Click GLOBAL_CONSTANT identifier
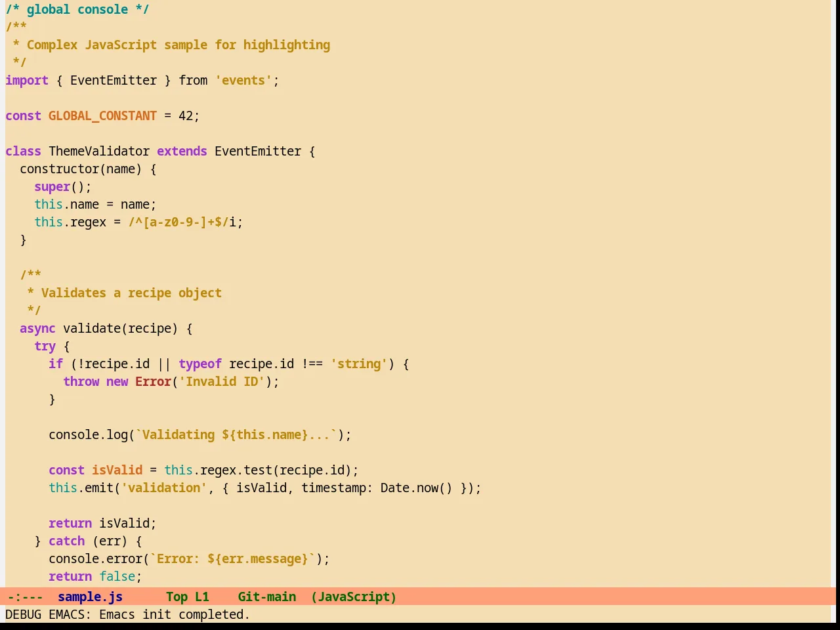 click(102, 115)
